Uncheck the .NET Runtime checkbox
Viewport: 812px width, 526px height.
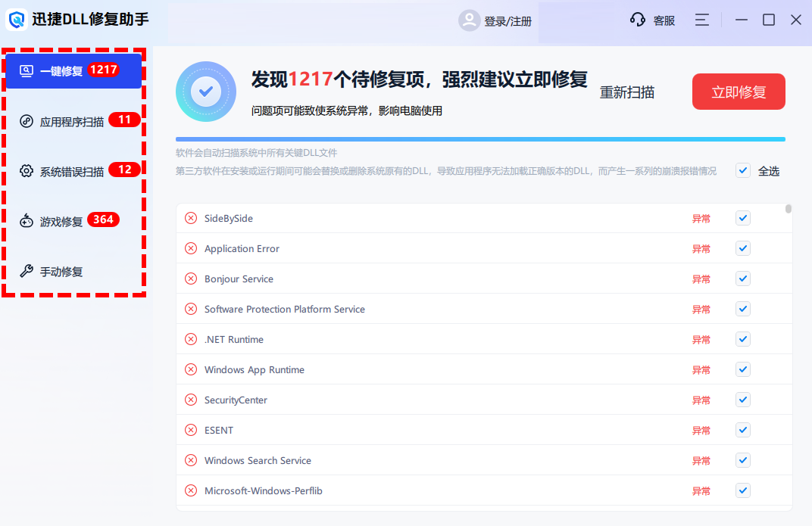742,339
